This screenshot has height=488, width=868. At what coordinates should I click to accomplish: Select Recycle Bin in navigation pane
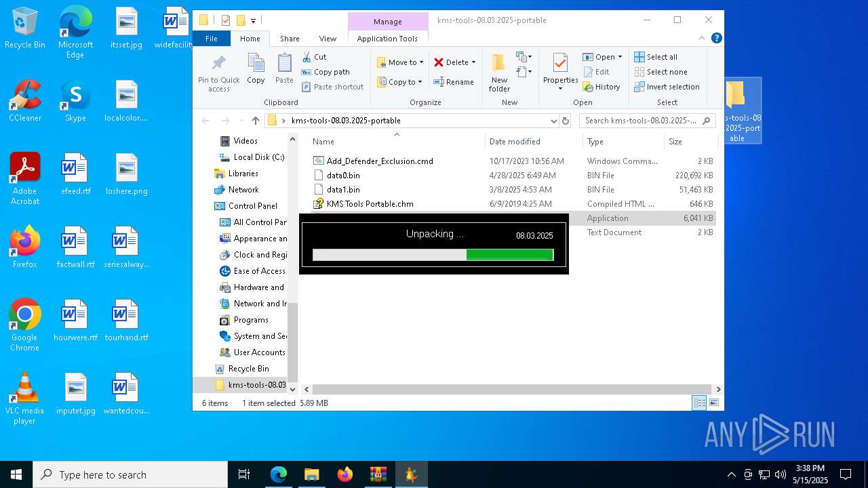(x=248, y=369)
